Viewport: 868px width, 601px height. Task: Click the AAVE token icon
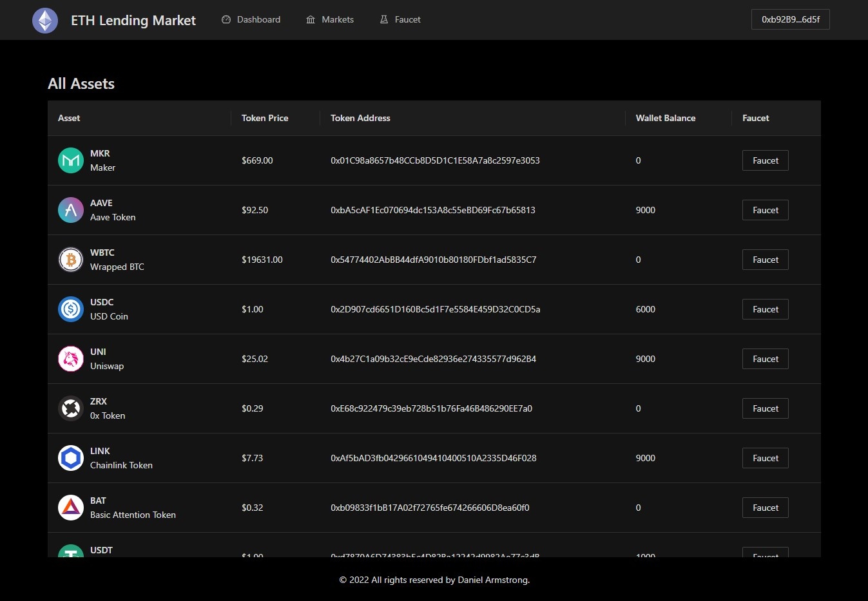71,210
